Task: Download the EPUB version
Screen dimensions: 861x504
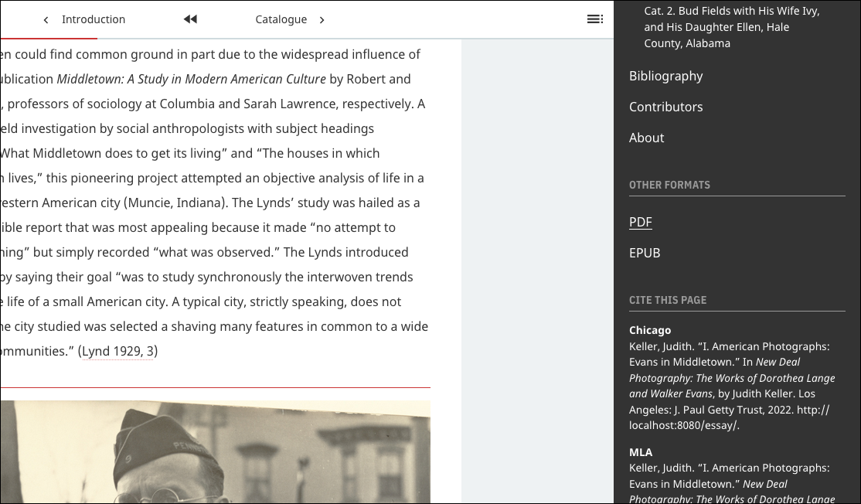Action: (x=645, y=253)
